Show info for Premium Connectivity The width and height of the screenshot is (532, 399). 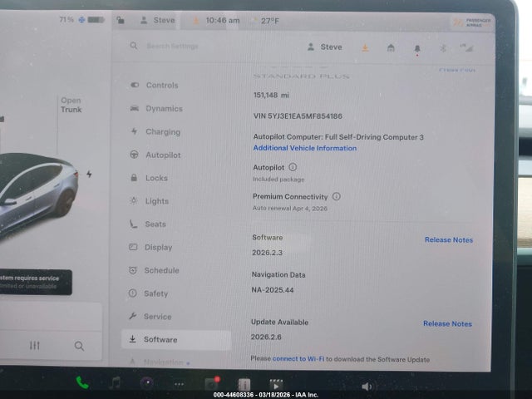(x=336, y=196)
